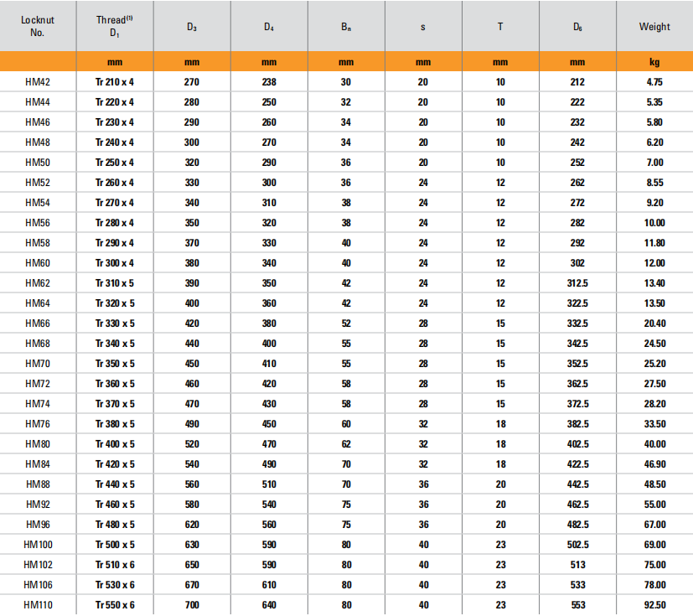Image resolution: width=693 pixels, height=616 pixels.
Task: Click the 312.5 value in HM62 row
Action: (x=577, y=282)
